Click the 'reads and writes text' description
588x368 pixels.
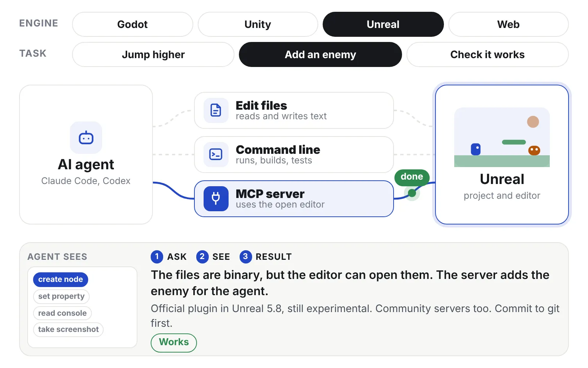click(x=281, y=116)
